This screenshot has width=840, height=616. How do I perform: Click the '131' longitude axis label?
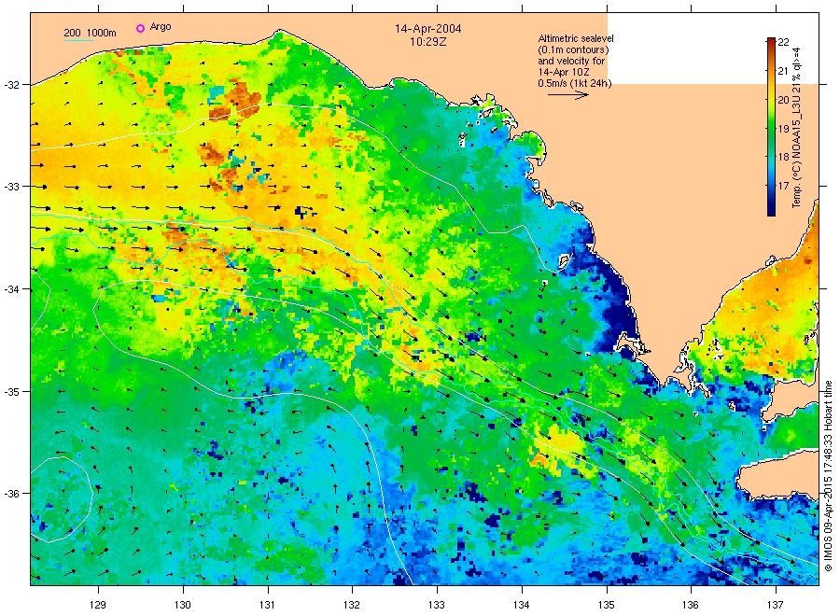tap(267, 606)
